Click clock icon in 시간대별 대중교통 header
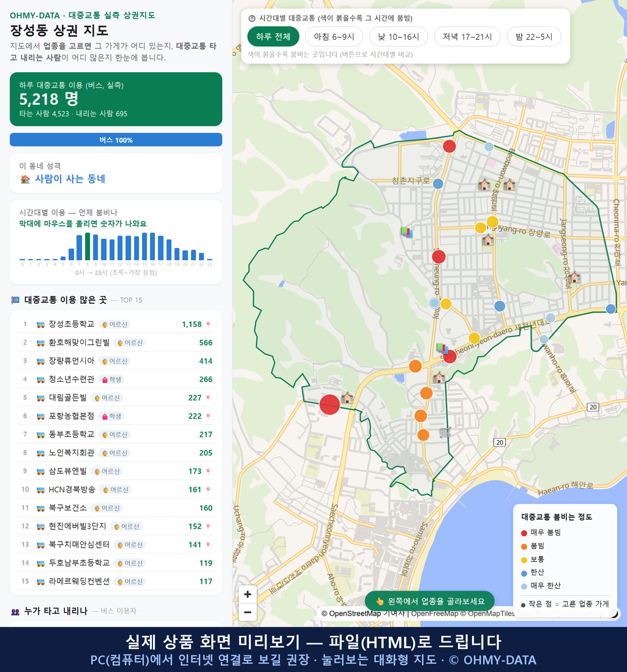The width and height of the screenshot is (627, 672). (252, 18)
